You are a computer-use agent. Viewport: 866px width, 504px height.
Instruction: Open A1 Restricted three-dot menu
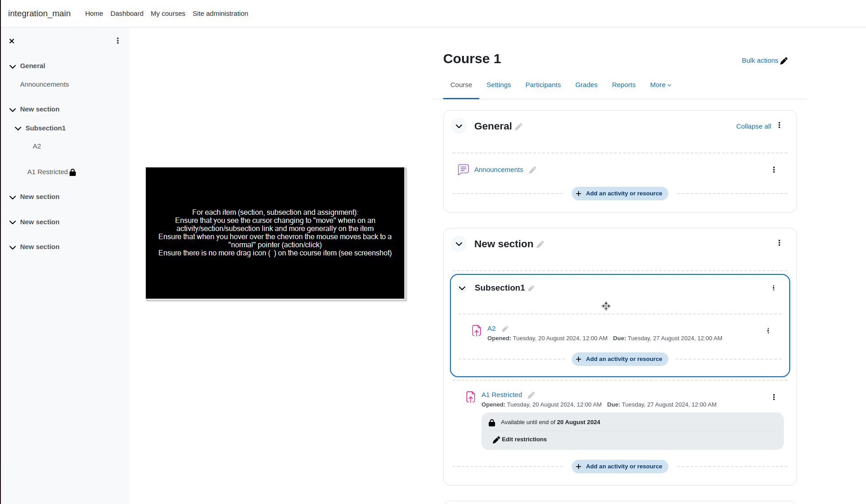pyautogui.click(x=773, y=397)
